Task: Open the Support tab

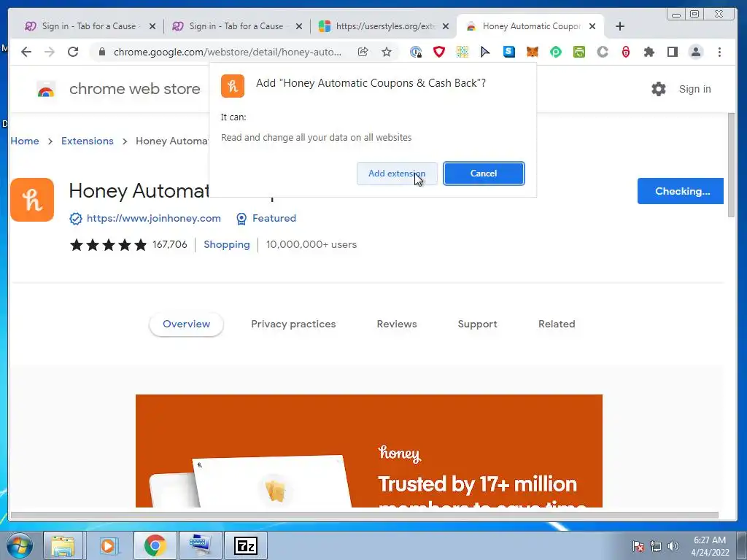Action: (477, 324)
